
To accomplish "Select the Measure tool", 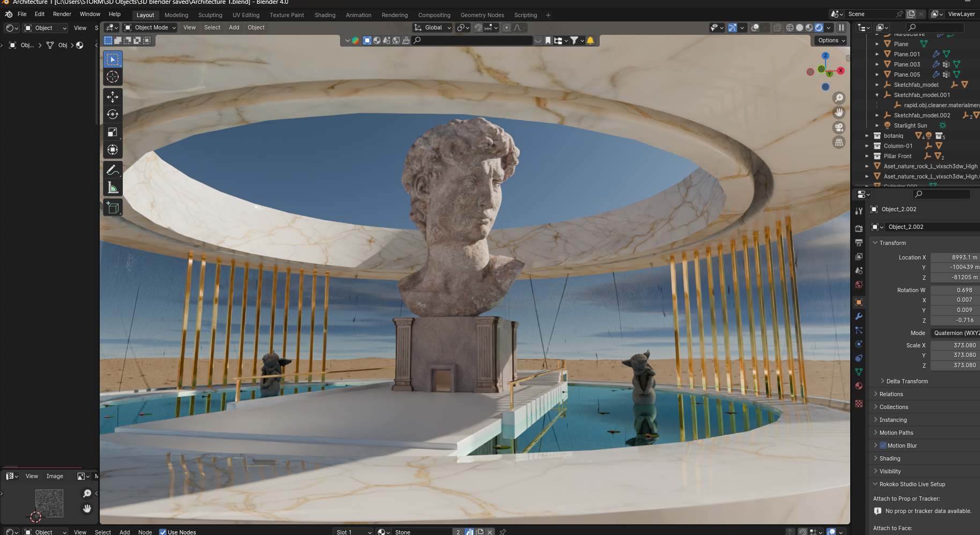I will pos(113,188).
